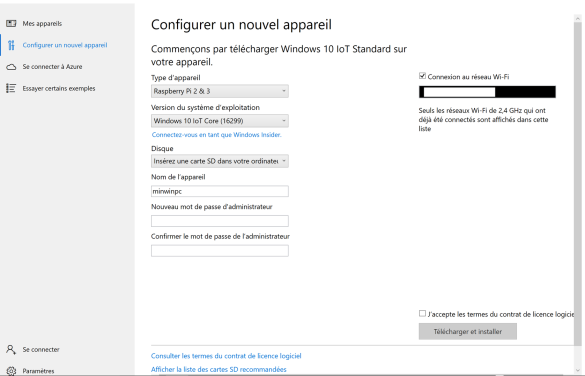Screen dimensions: 585x376
Task: Uncheck Connexion au réseau Wi-Fi
Action: pyautogui.click(x=422, y=76)
